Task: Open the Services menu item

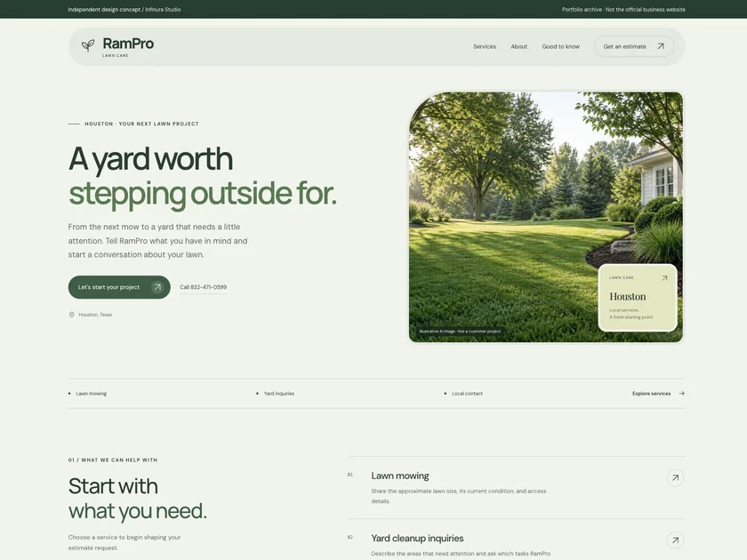Action: pyautogui.click(x=485, y=46)
